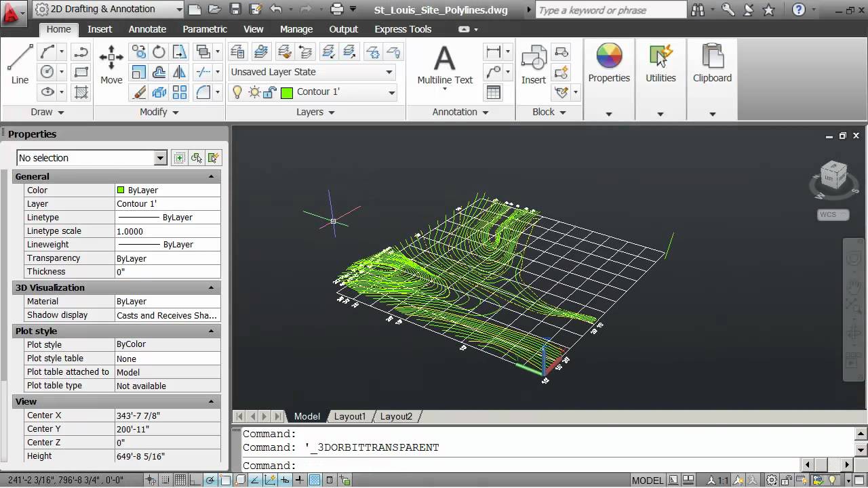
Task: Toggle Object Snap in status bar
Action: (225, 481)
